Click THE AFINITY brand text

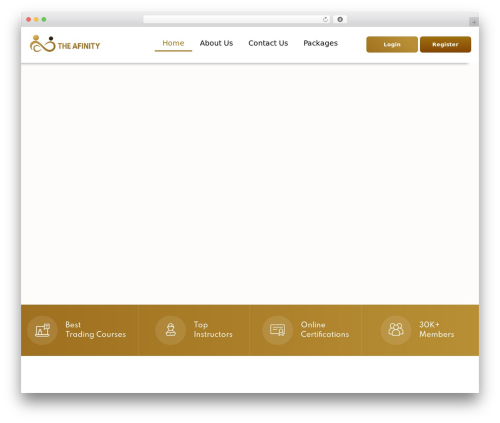tap(79, 46)
